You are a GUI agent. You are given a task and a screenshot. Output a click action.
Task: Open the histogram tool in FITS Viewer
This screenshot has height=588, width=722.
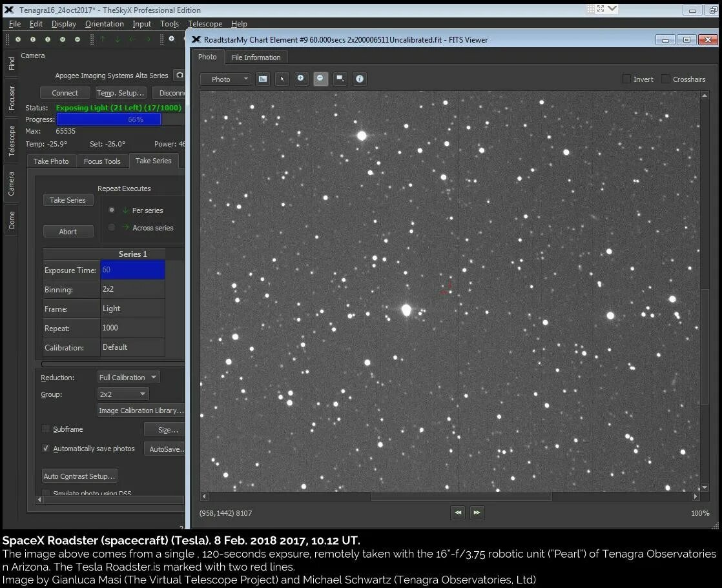point(263,79)
